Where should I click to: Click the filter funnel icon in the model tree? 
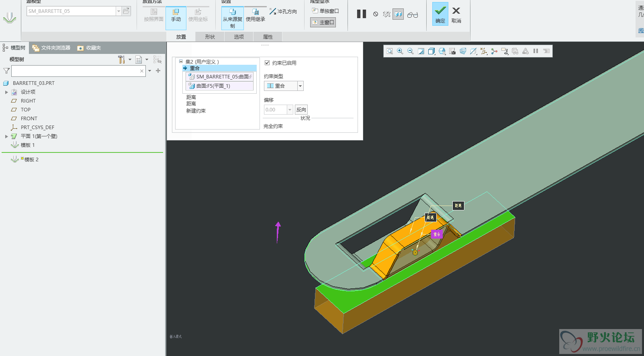click(6, 71)
